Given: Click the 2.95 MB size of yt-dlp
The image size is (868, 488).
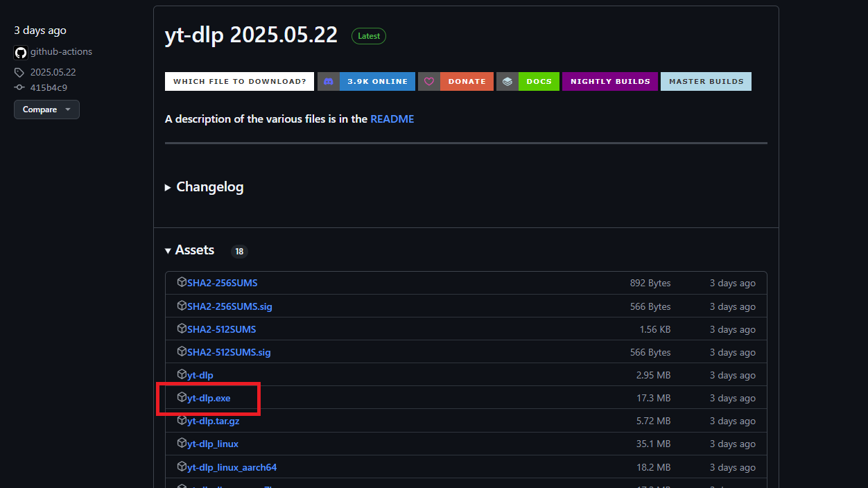Looking at the screenshot, I should coord(654,375).
